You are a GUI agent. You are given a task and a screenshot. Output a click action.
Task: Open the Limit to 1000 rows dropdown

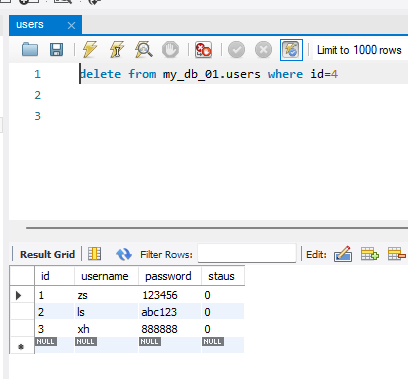(360, 50)
